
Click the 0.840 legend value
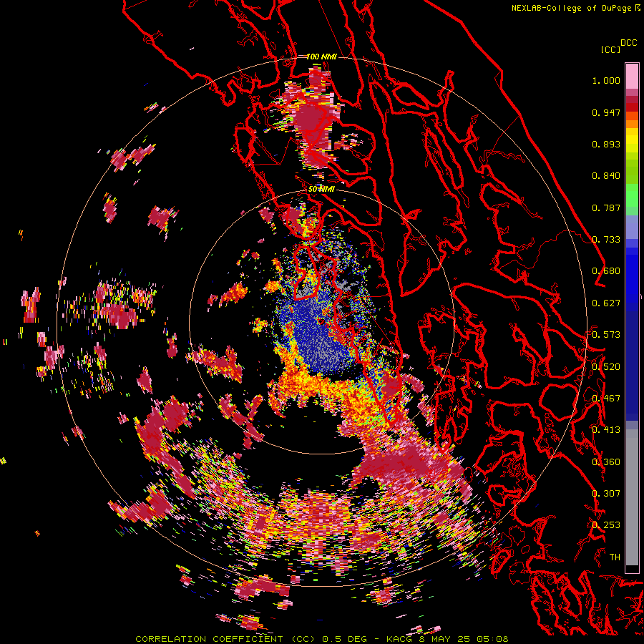point(606,176)
